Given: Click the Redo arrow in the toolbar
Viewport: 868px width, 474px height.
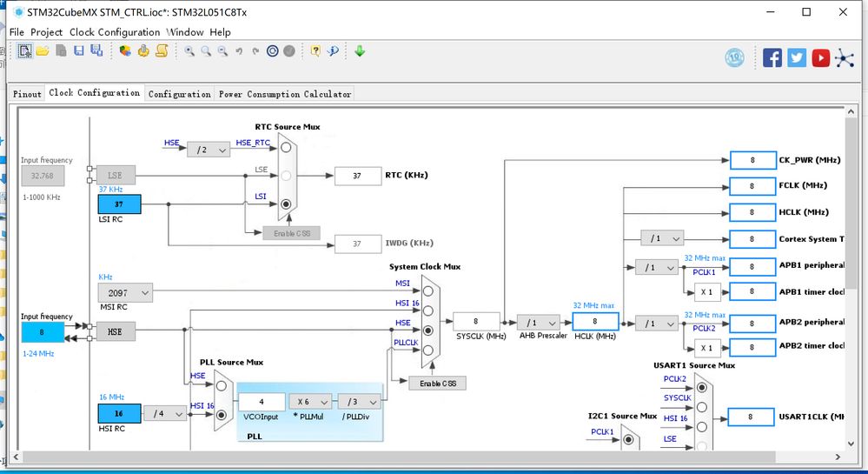Looking at the screenshot, I should pos(255,51).
